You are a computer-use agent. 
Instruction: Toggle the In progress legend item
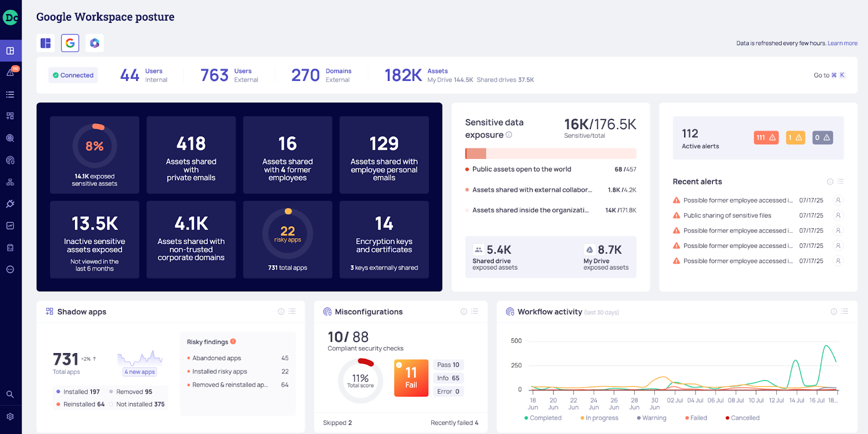click(x=599, y=418)
